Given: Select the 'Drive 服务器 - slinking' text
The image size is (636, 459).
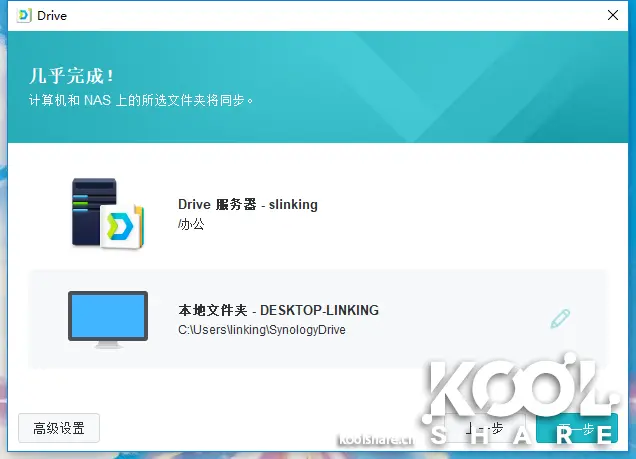Looking at the screenshot, I should point(248,204).
